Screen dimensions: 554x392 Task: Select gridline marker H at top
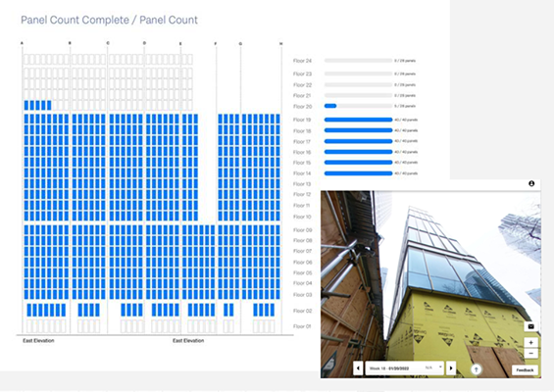pos(280,44)
